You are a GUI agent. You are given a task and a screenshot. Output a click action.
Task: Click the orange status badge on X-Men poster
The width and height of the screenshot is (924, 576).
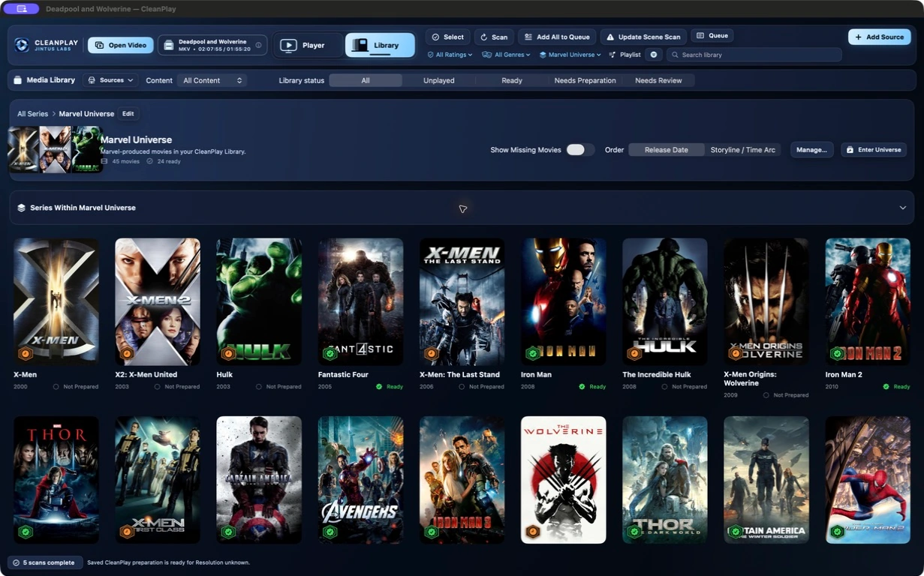click(x=25, y=353)
